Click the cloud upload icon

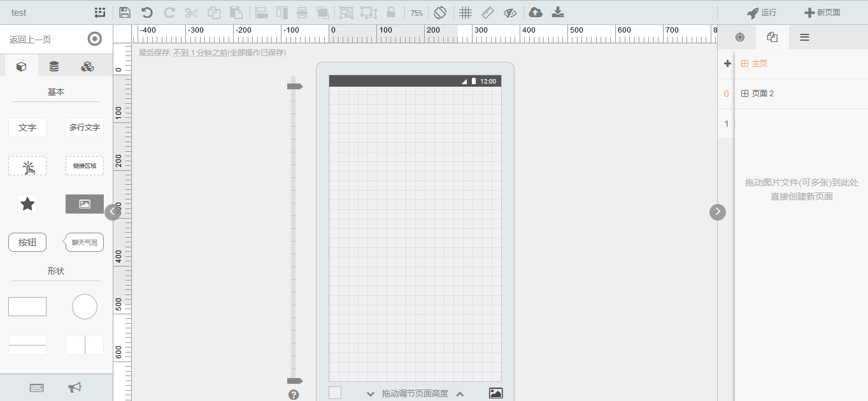(x=536, y=13)
